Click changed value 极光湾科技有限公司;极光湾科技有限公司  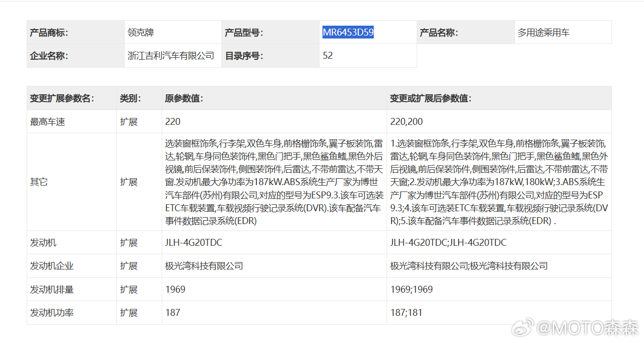(469, 266)
